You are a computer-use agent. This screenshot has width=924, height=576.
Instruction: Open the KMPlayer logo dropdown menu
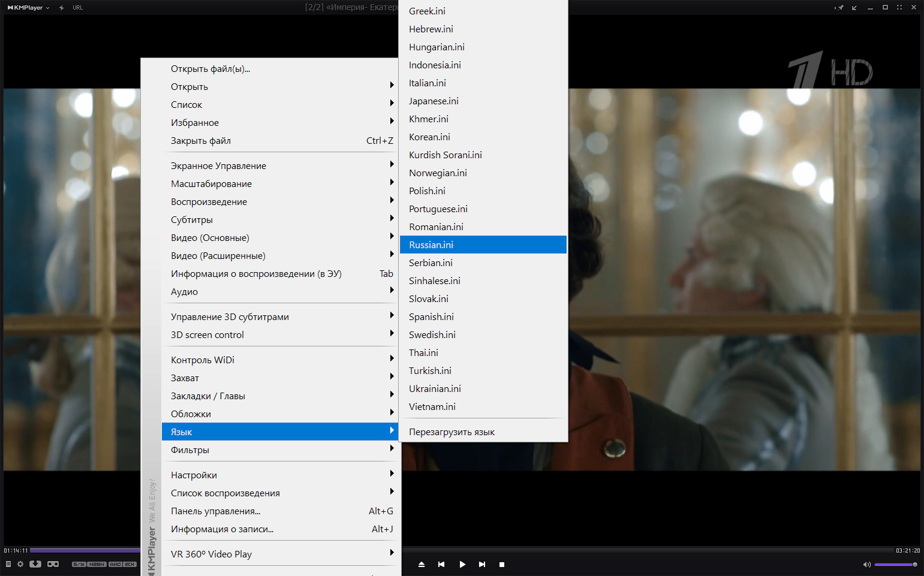(x=28, y=8)
